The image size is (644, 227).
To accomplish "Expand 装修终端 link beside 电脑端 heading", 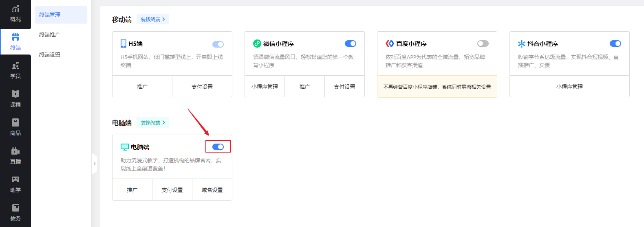I will click(152, 123).
